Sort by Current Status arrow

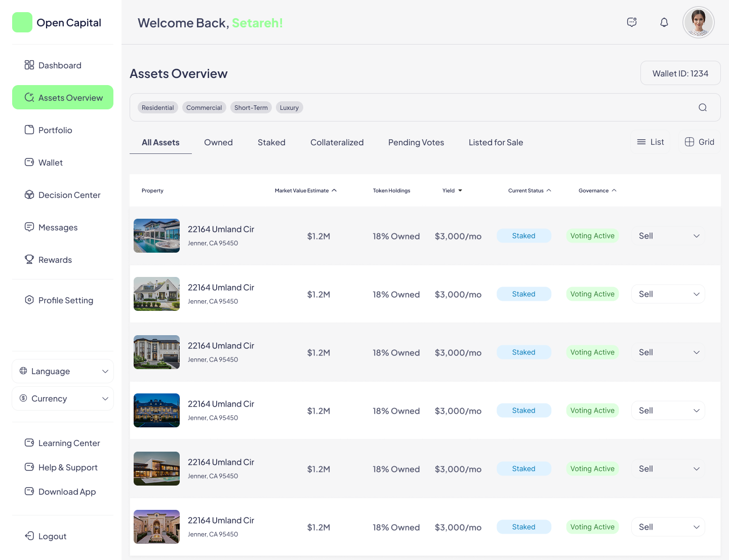(x=549, y=190)
